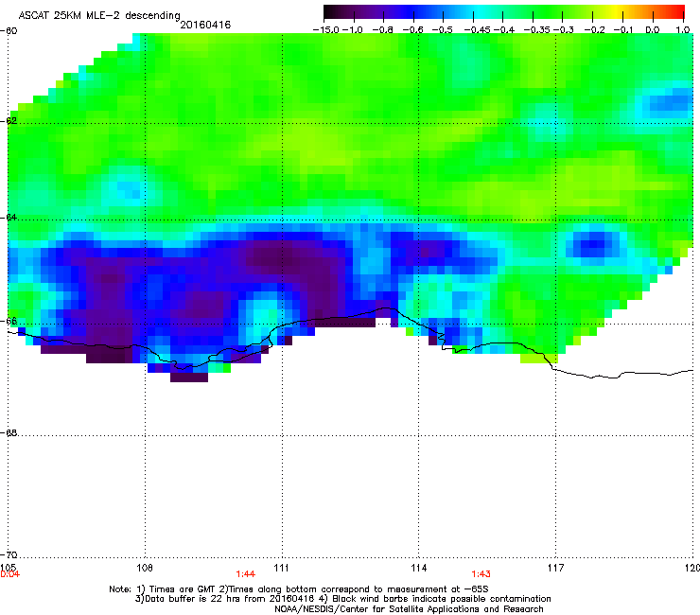
Task: Select the "111" longitude axis label
Action: (x=281, y=568)
